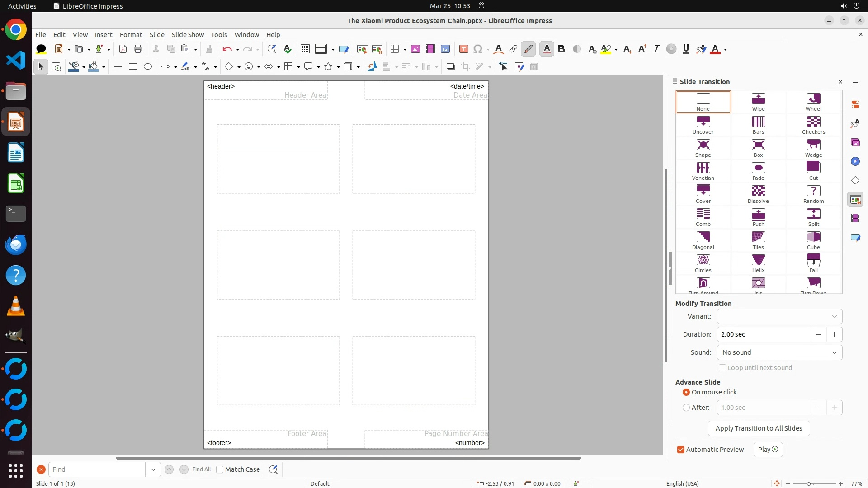The image size is (868, 488).
Task: Expand the Find history dropdown arrow
Action: point(153,469)
